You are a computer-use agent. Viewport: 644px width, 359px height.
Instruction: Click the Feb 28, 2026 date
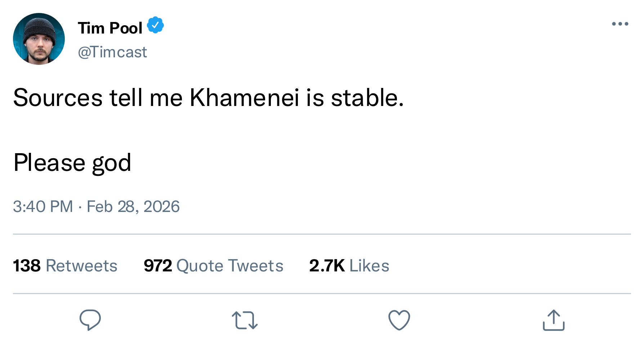pyautogui.click(x=133, y=207)
